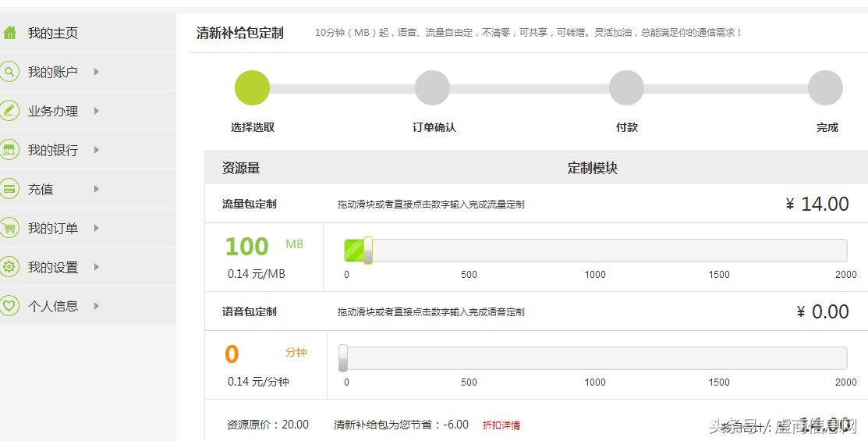Click the heart icon for 个人信息
Screen dimensions: 868x441
(9, 306)
